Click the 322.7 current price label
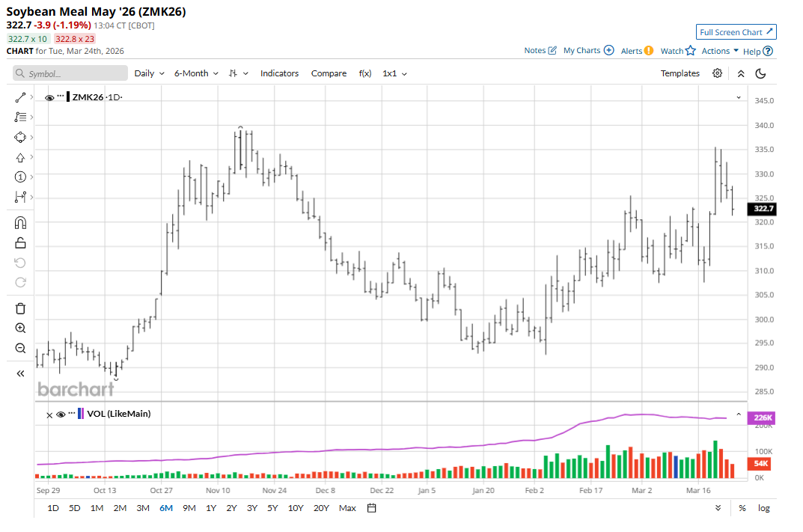803x532 pixels. tap(763, 209)
